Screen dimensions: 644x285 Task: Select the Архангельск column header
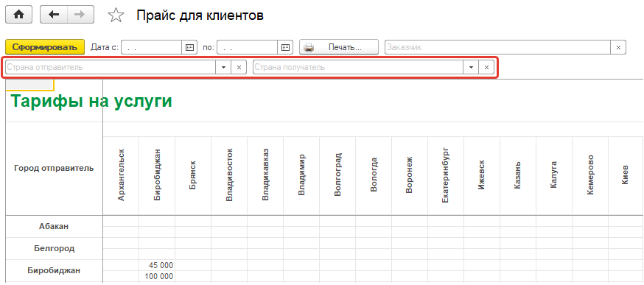click(x=121, y=175)
